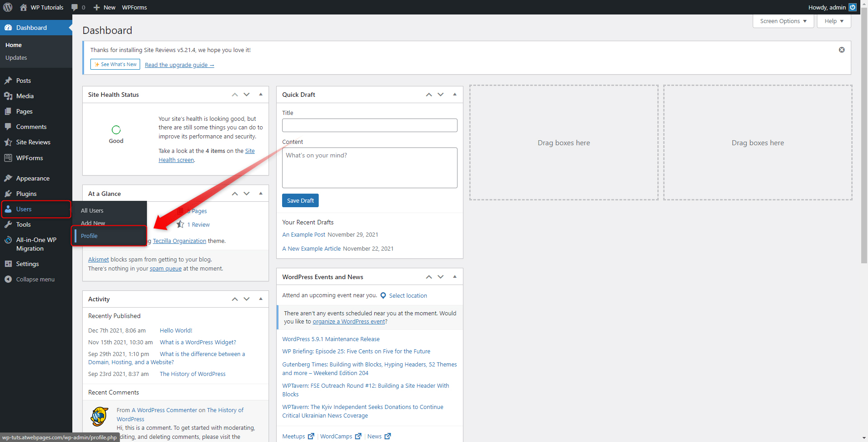Click the Meetups external link icon
The image size is (868, 442).
(311, 436)
